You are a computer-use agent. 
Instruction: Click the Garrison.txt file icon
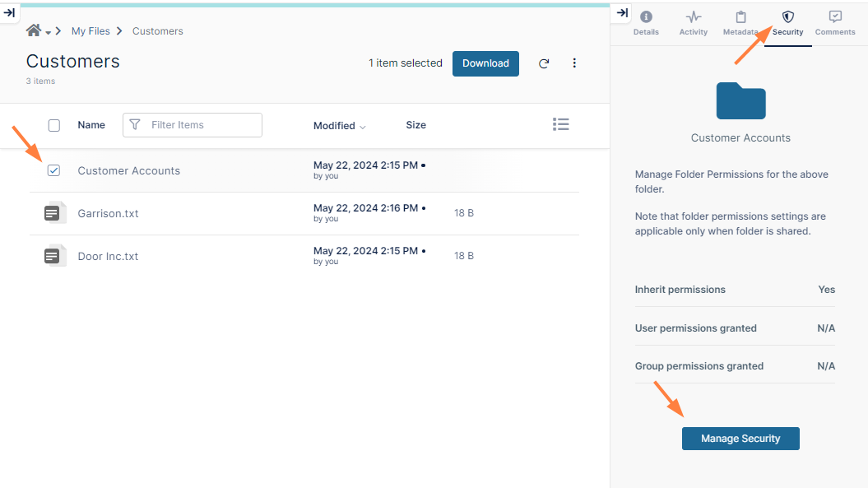(x=53, y=213)
